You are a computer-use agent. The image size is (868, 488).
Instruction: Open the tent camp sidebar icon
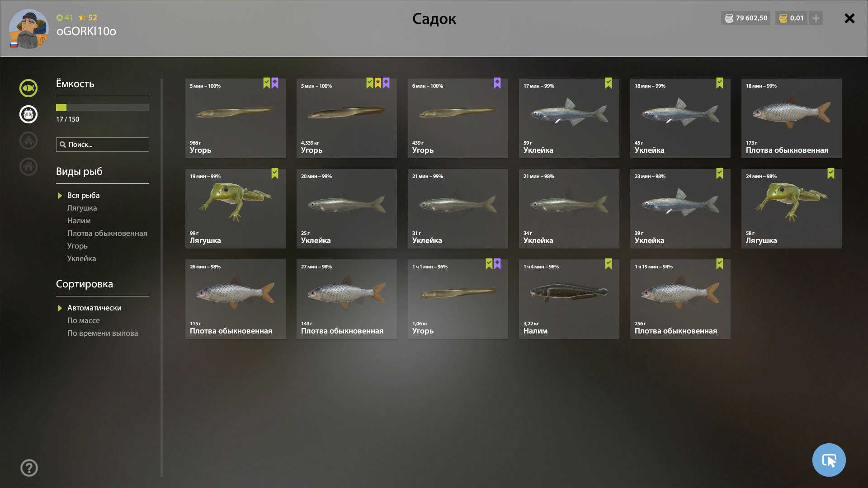28,141
